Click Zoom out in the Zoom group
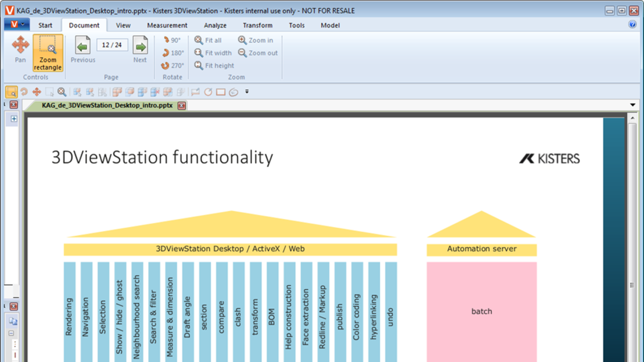The width and height of the screenshot is (644, 362). tap(258, 53)
